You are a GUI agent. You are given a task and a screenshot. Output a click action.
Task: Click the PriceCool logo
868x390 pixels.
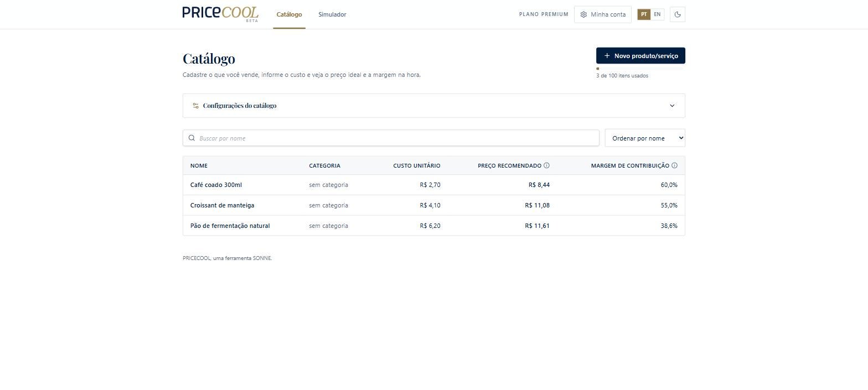(x=220, y=14)
